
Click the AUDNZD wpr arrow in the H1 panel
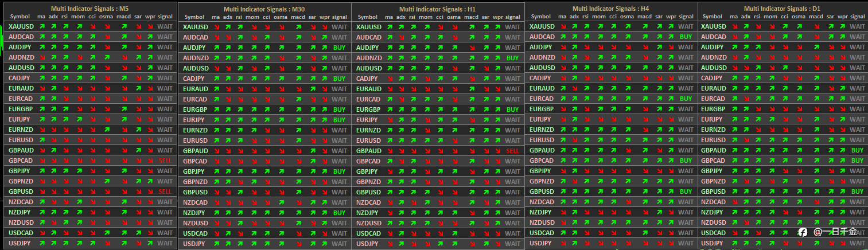498,58
